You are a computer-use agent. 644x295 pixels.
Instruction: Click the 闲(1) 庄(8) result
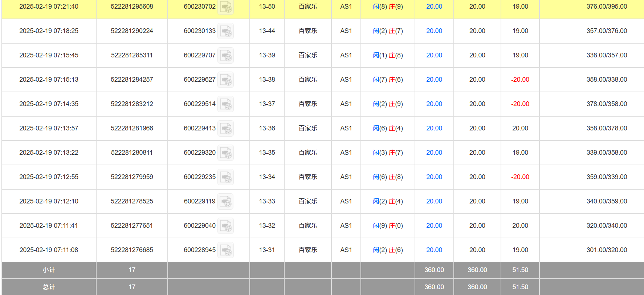point(388,55)
